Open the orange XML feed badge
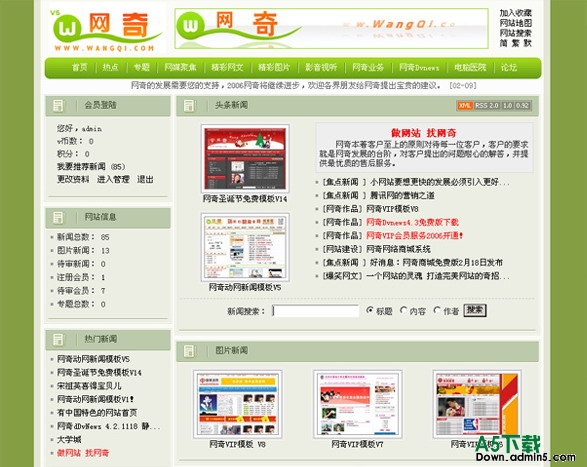This screenshot has height=467, width=587. pos(465,106)
